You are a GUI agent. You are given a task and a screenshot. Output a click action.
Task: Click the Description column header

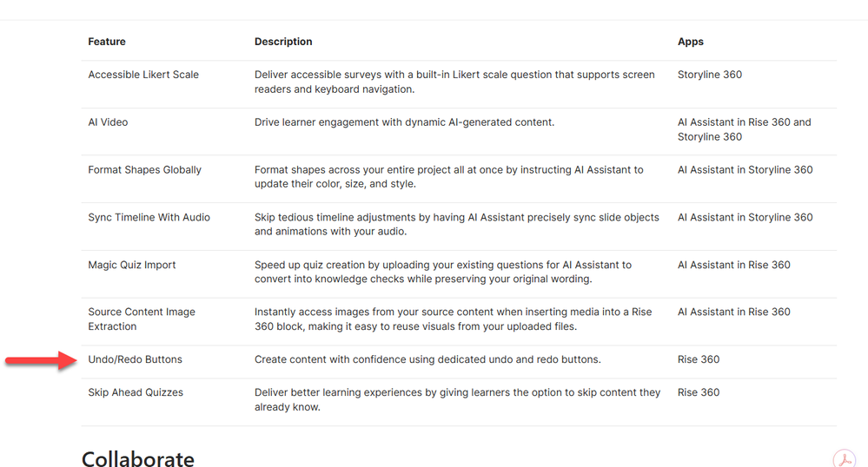[x=283, y=42]
